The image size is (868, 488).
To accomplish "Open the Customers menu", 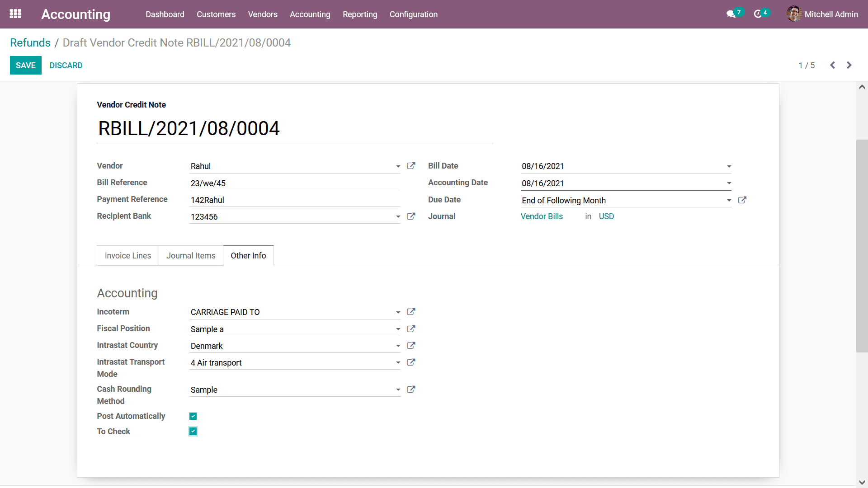I will pos(216,14).
